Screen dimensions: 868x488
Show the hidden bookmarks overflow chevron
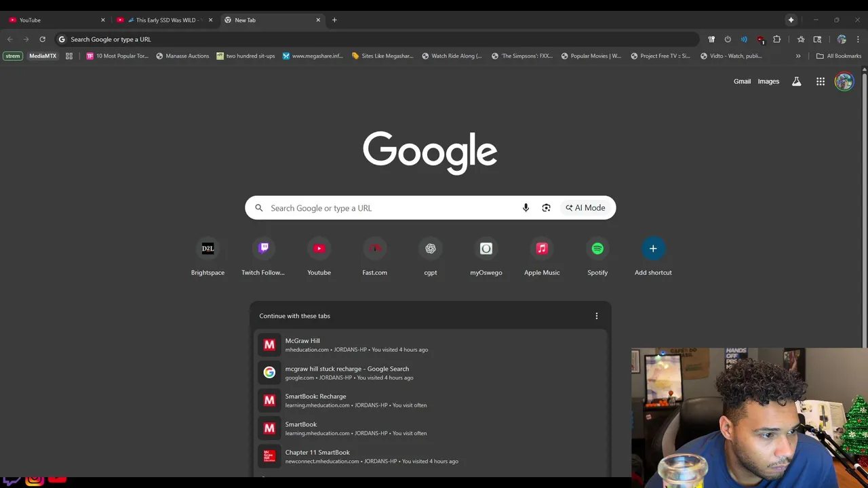pyautogui.click(x=798, y=56)
